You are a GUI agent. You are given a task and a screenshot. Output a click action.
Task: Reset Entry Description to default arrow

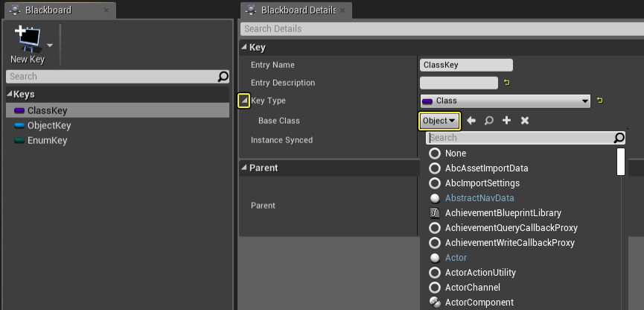[507, 83]
